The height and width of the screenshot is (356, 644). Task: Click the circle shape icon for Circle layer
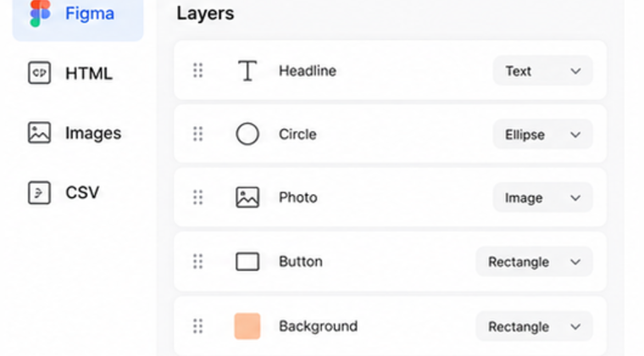coord(247,134)
